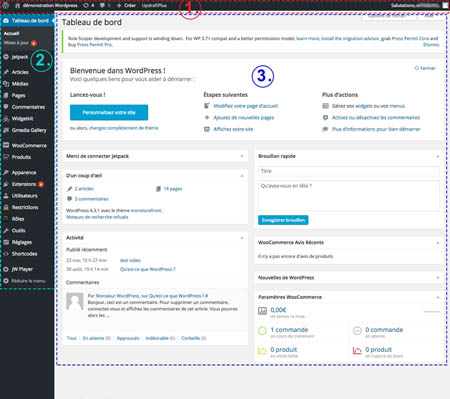Viewport: 450px width, 399px height.
Task: Collapse Activité panel arrow
Action: 242,238
